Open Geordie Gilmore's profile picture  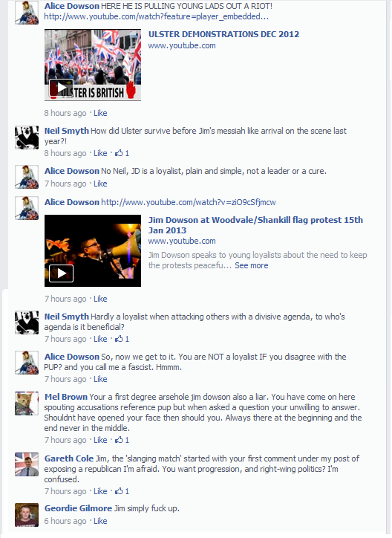tap(27, 515)
